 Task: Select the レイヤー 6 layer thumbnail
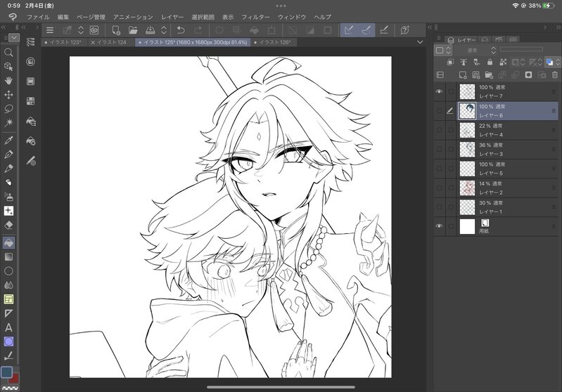tap(467, 111)
